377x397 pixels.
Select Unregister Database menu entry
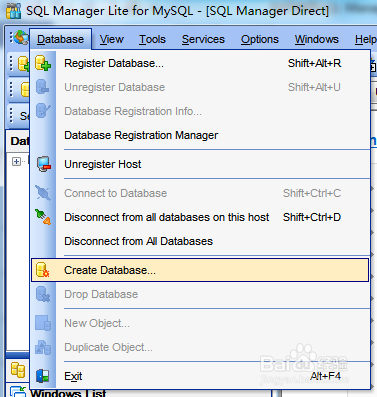[200, 87]
